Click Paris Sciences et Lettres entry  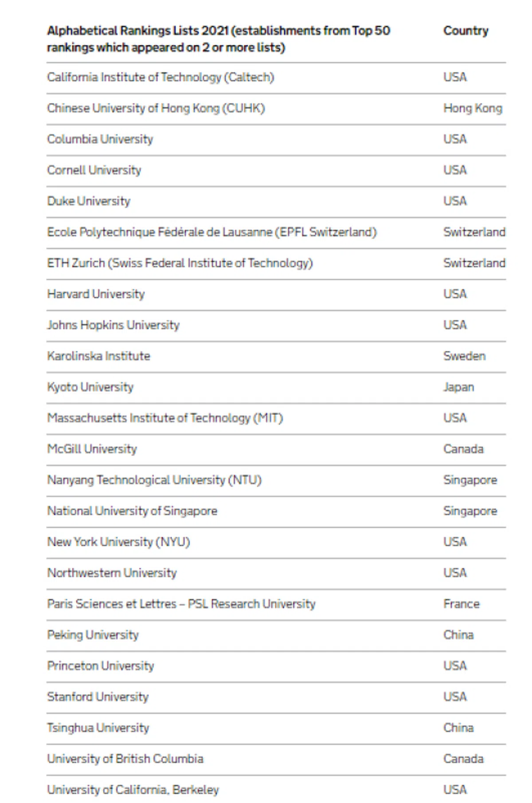click(181, 604)
